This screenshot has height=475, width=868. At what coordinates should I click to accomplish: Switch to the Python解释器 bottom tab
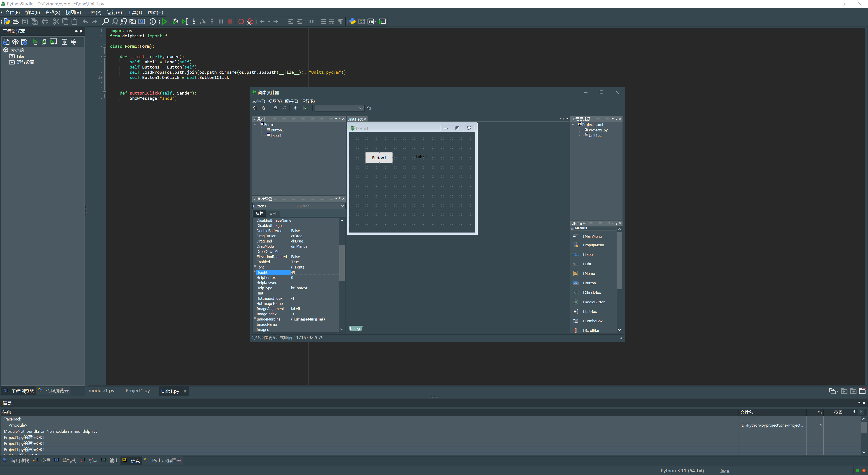point(166,461)
